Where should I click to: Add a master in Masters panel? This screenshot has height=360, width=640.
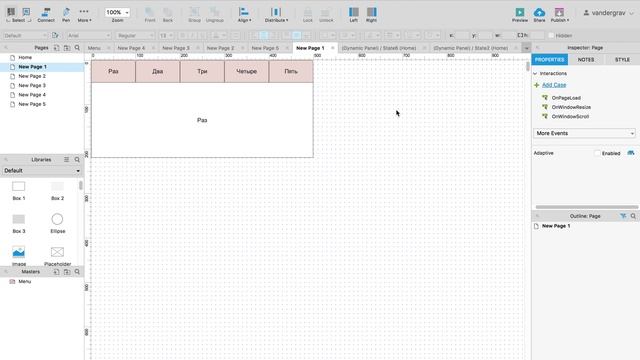coord(56,272)
